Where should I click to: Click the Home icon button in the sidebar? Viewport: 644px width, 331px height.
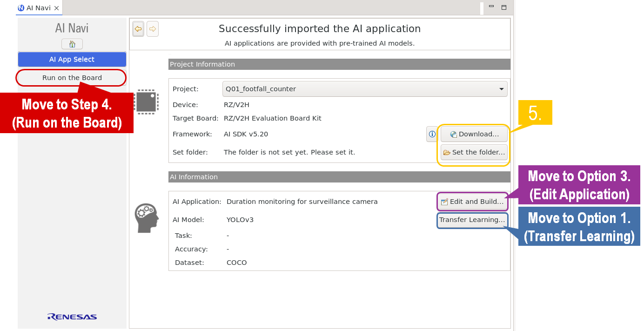click(x=72, y=44)
